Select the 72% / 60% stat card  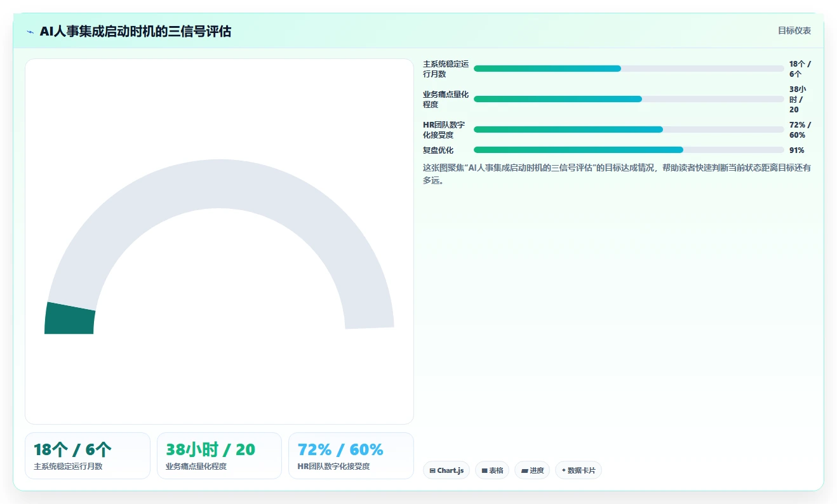[x=351, y=456]
